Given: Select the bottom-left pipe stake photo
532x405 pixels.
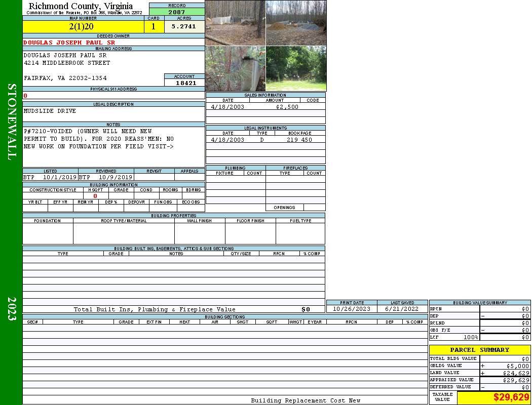Looking at the screenshot, I should click(x=236, y=68).
